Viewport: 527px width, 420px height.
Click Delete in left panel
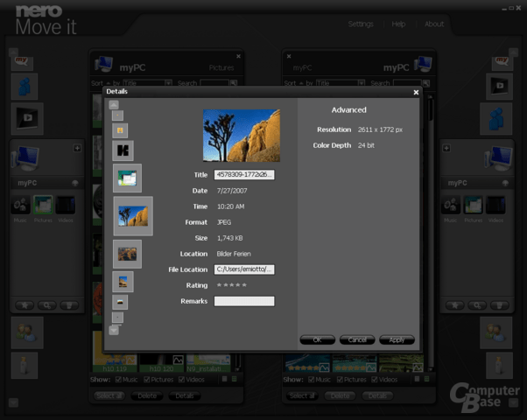[147, 395]
